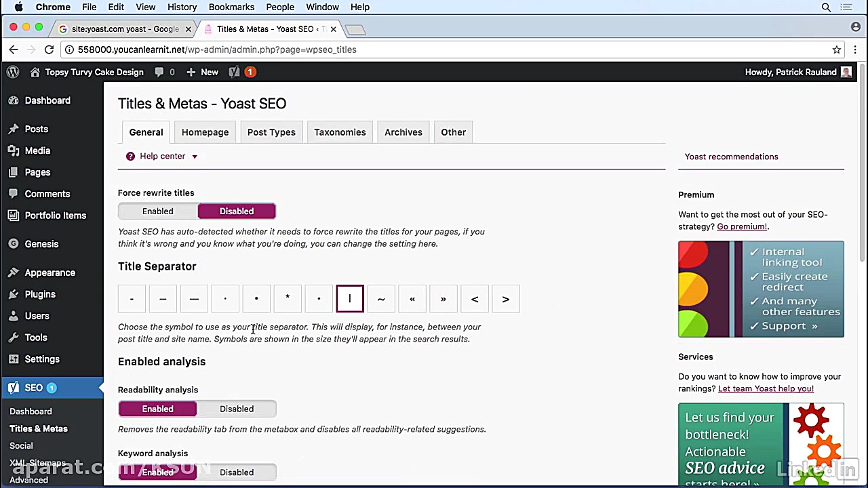
Task: Switch to the Taxonomies tab
Action: [340, 132]
